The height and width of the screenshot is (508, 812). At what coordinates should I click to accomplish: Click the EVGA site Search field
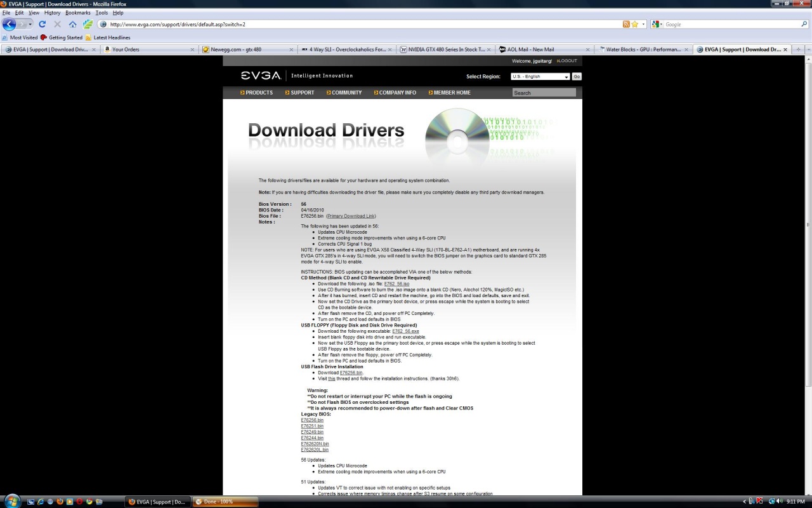point(544,93)
